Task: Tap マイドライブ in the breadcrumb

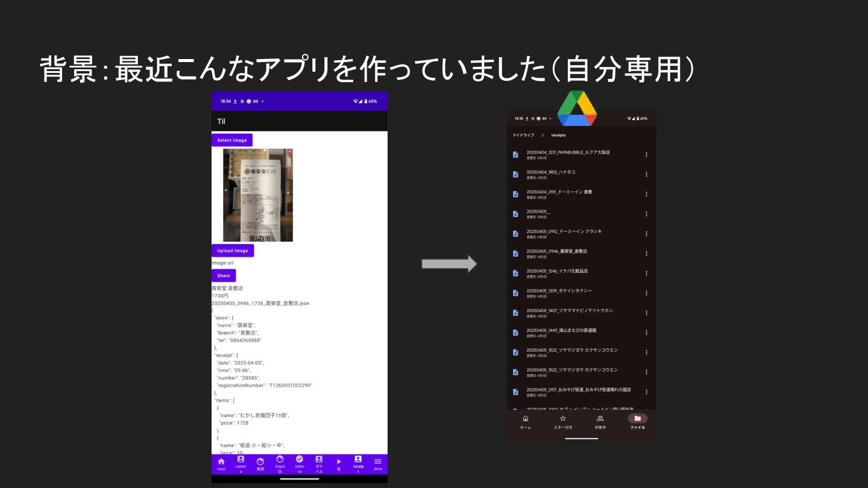Action: (523, 135)
